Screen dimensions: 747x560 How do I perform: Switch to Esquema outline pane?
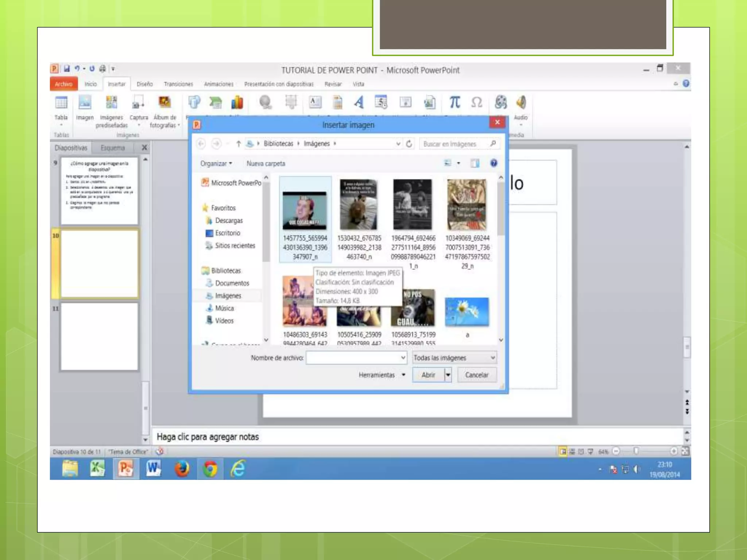(x=113, y=148)
